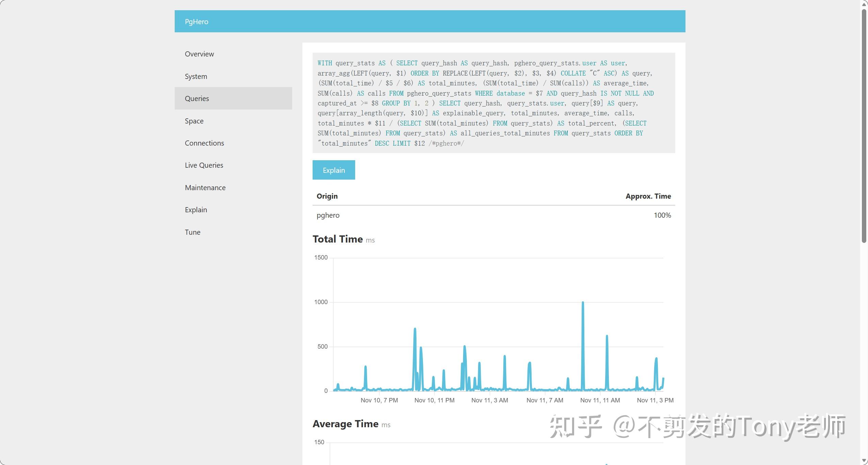868x465 pixels.
Task: Open Explain in the sidebar
Action: point(233,210)
